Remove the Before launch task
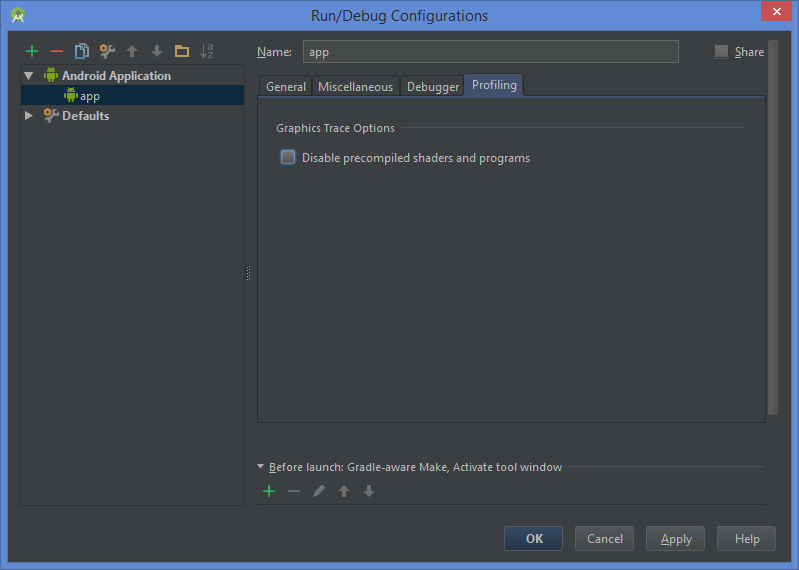 [x=294, y=491]
